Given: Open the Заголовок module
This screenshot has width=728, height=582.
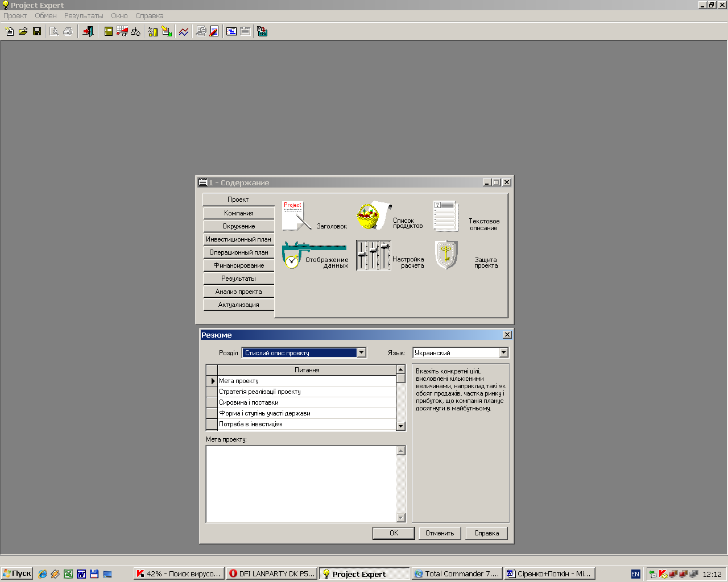Looking at the screenshot, I should (314, 217).
